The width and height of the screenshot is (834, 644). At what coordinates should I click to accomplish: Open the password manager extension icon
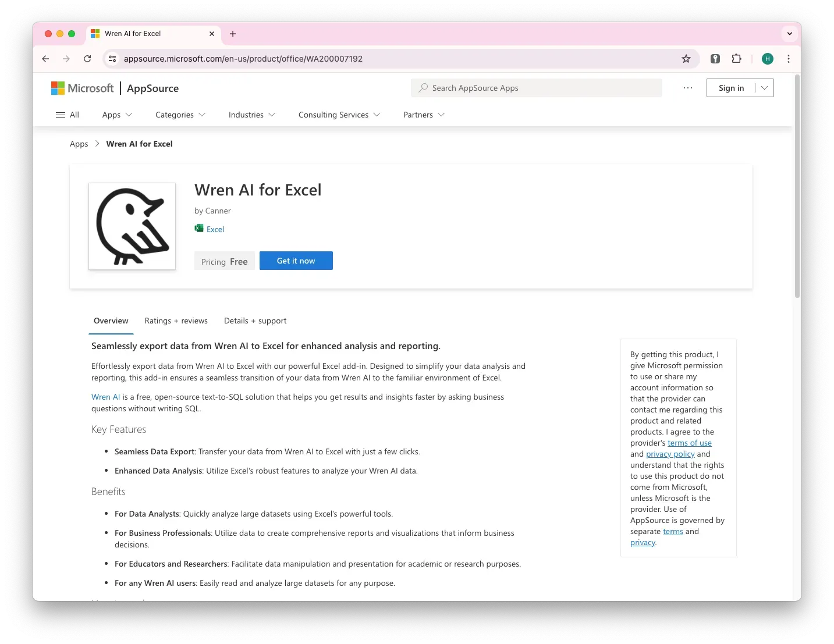715,59
